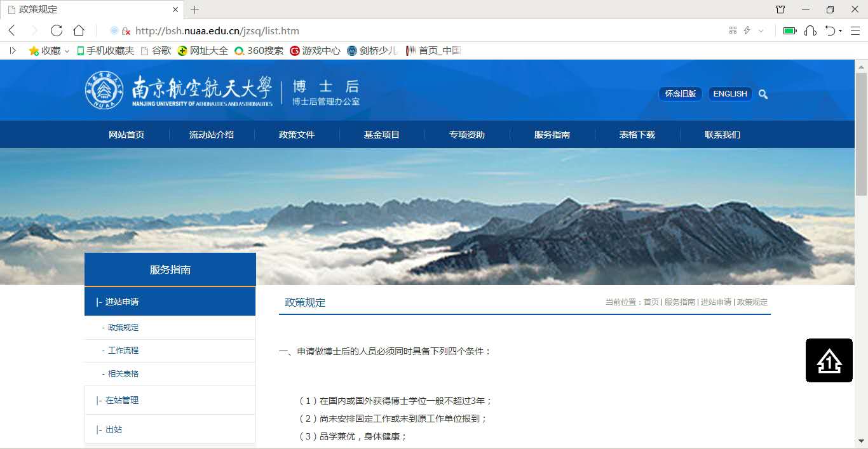Screen dimensions: 868x449
Task: Click the search magnifier icon in site header
Action: 763,94
